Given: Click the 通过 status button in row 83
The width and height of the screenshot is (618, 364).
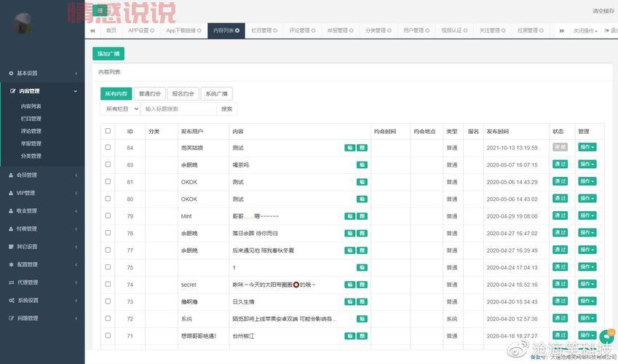Looking at the screenshot, I should [560, 164].
